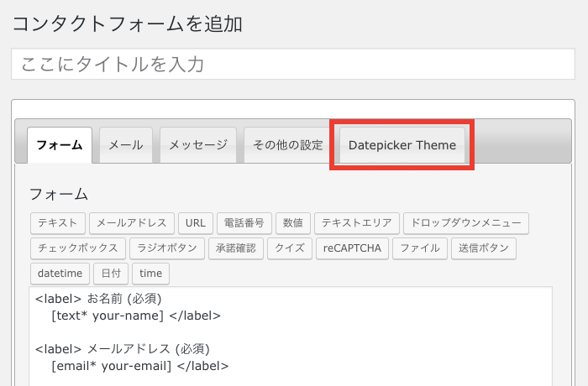This screenshot has height=386, width=588.
Task: Insert a ファイル tag
Action: 420,248
